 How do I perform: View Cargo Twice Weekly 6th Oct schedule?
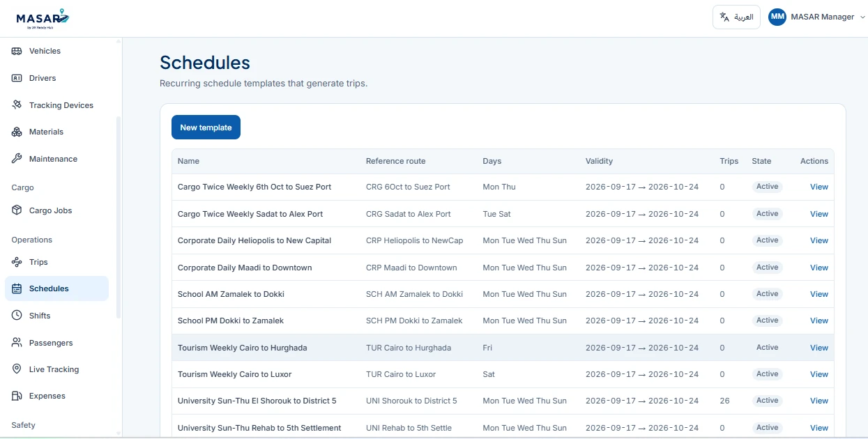tap(818, 187)
